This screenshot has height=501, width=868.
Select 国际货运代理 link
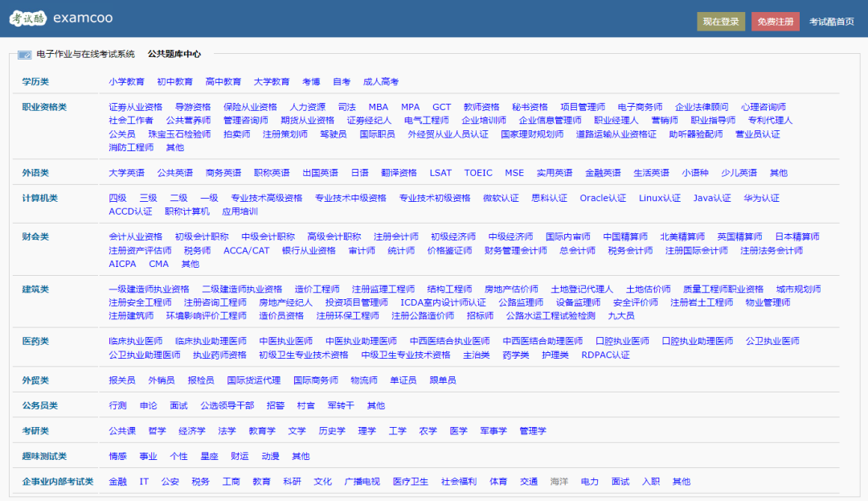(x=253, y=380)
